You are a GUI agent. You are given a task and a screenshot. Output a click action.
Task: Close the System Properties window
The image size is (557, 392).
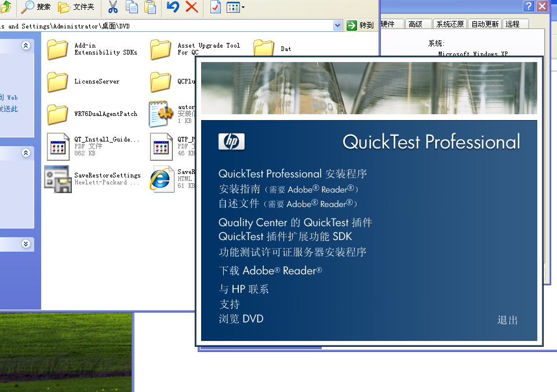pos(542,6)
